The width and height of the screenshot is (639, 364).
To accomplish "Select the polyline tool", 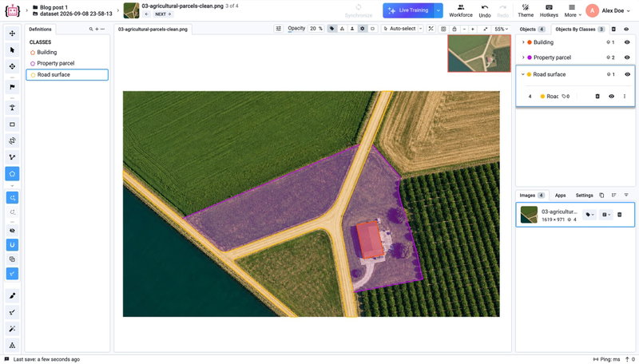I will tap(12, 157).
